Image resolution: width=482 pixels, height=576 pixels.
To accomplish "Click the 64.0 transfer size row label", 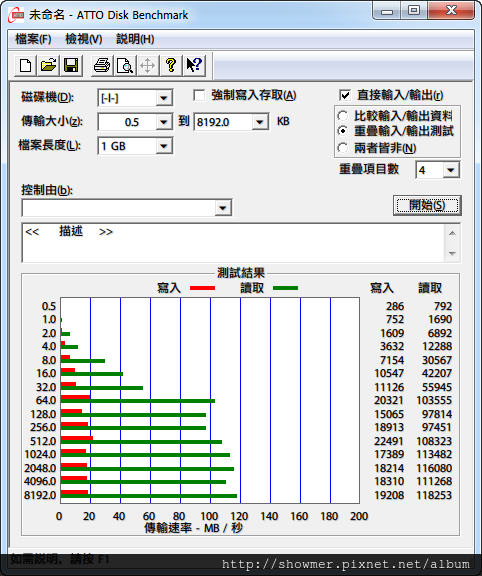I will pyautogui.click(x=46, y=400).
